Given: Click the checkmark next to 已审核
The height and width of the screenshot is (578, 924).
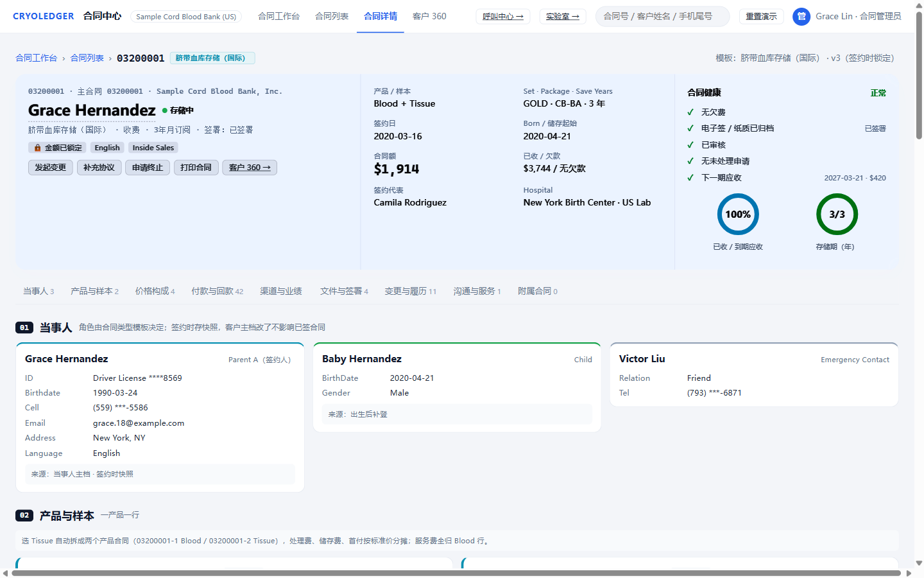Looking at the screenshot, I should click(690, 144).
